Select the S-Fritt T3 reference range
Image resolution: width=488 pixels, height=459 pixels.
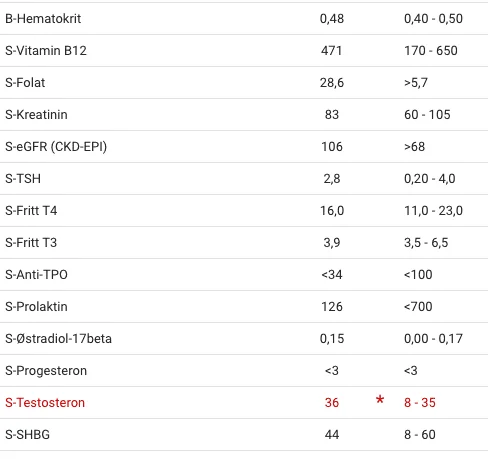[x=426, y=243]
